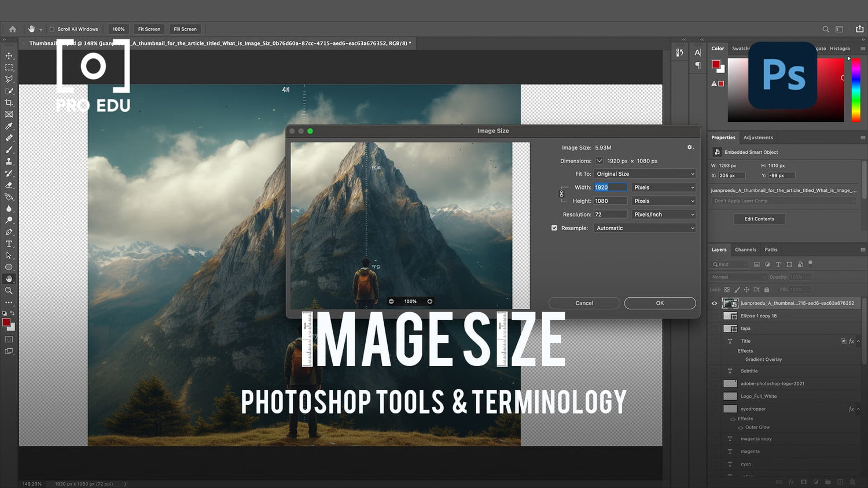This screenshot has height=488, width=868.
Task: Open the Resolution units dropdown
Action: coord(663,214)
